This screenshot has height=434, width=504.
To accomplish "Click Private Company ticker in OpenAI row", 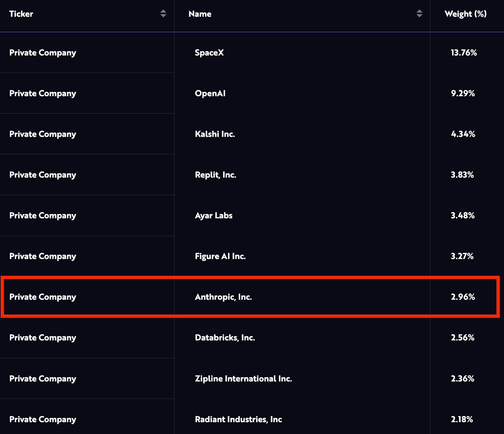I will coord(43,94).
